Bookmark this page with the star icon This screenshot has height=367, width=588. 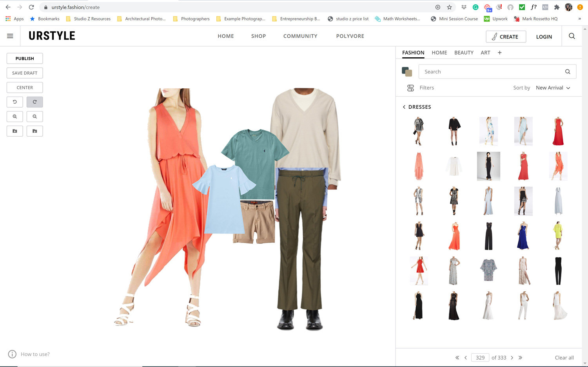pos(450,7)
